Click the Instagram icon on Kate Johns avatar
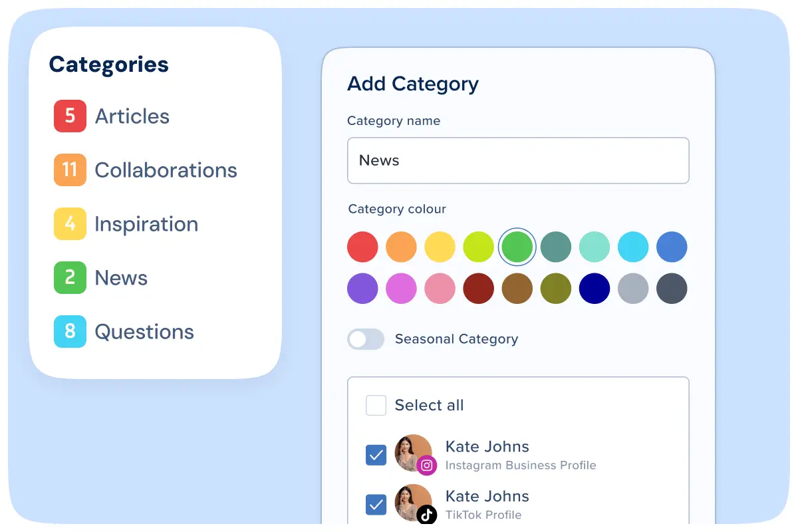 coord(427,465)
